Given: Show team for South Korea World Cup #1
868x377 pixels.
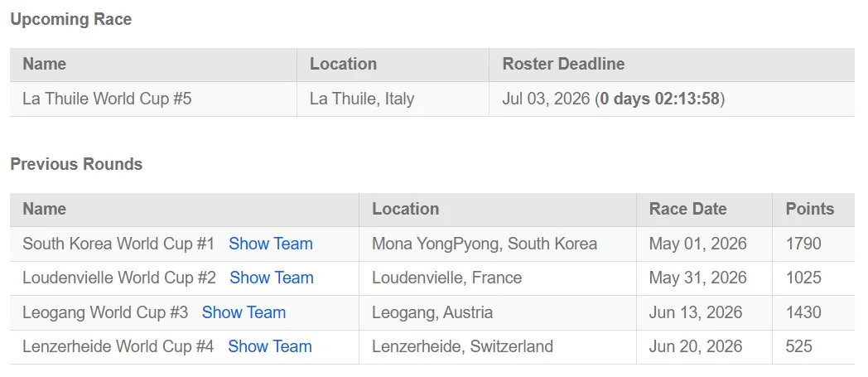Looking at the screenshot, I should pos(271,244).
